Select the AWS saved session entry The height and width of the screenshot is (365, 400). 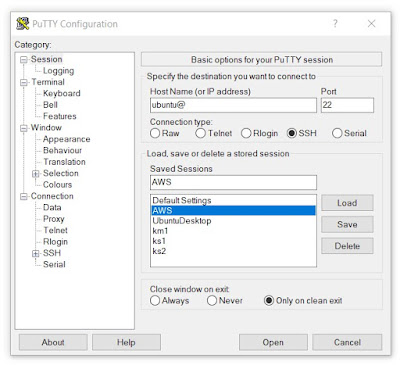(233, 210)
